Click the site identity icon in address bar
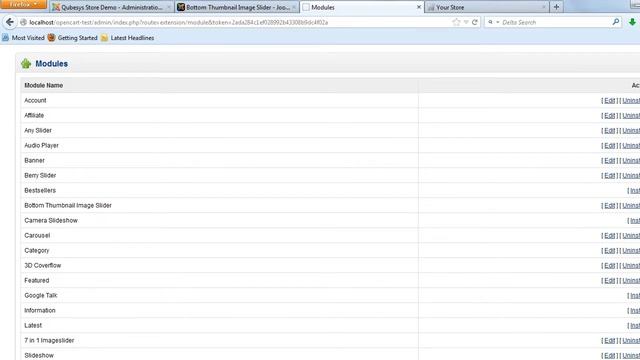This screenshot has width=640, height=360. tap(23, 22)
